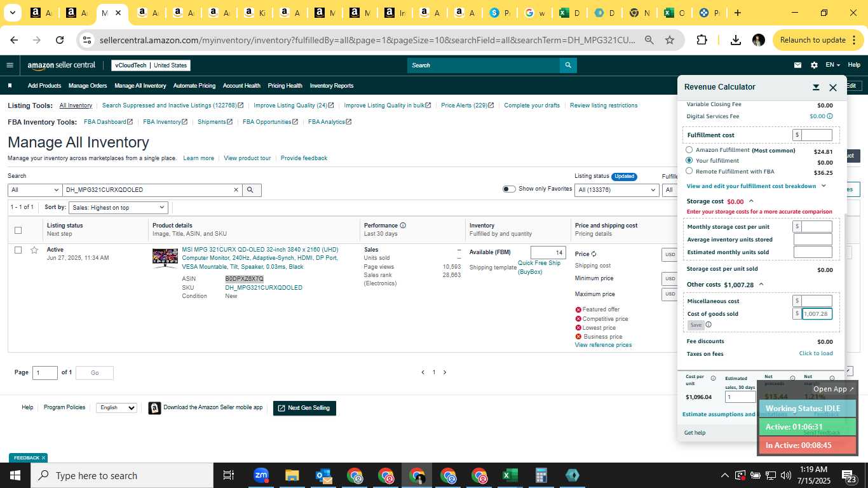This screenshot has height=488, width=868.
Task: Open the EN language dropdown
Action: [x=832, y=65]
